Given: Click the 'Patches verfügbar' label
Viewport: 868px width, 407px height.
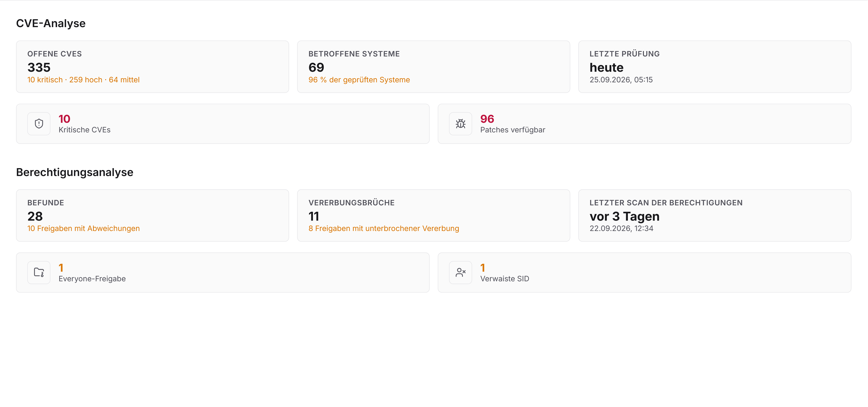Looking at the screenshot, I should point(513,130).
